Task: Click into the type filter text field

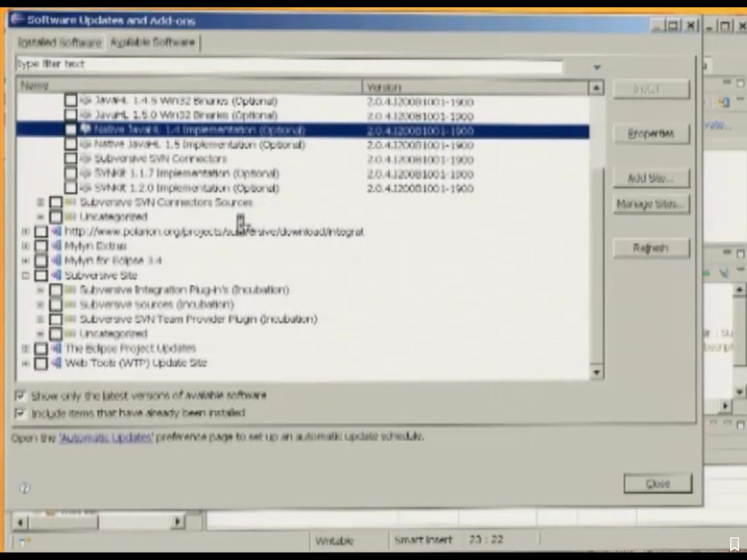Action: (290, 64)
